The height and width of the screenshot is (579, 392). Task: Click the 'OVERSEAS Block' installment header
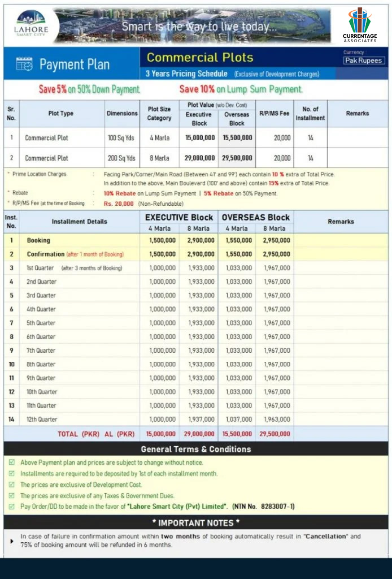[255, 218]
